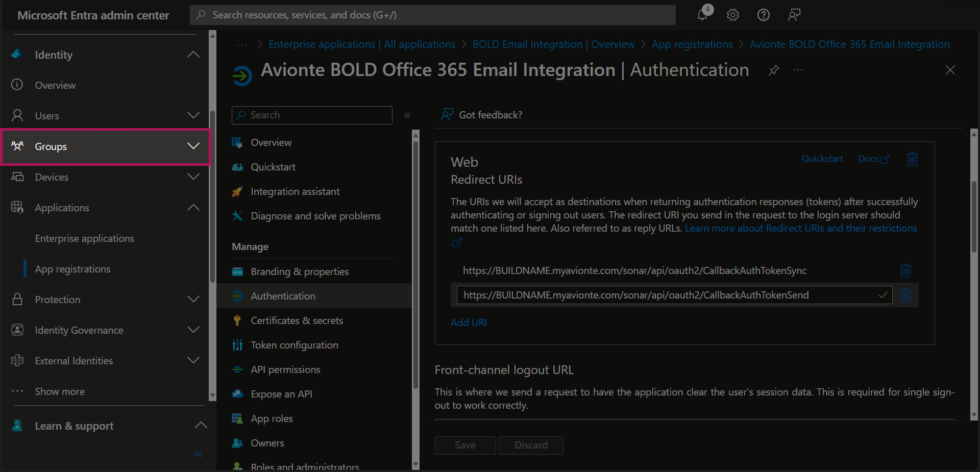
Task: Open the notifications bell icon
Action: tap(703, 15)
